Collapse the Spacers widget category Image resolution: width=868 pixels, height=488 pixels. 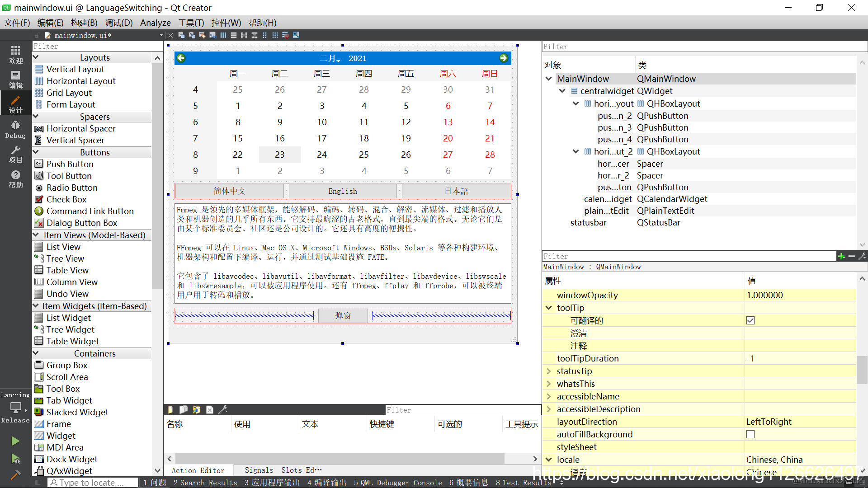[36, 117]
